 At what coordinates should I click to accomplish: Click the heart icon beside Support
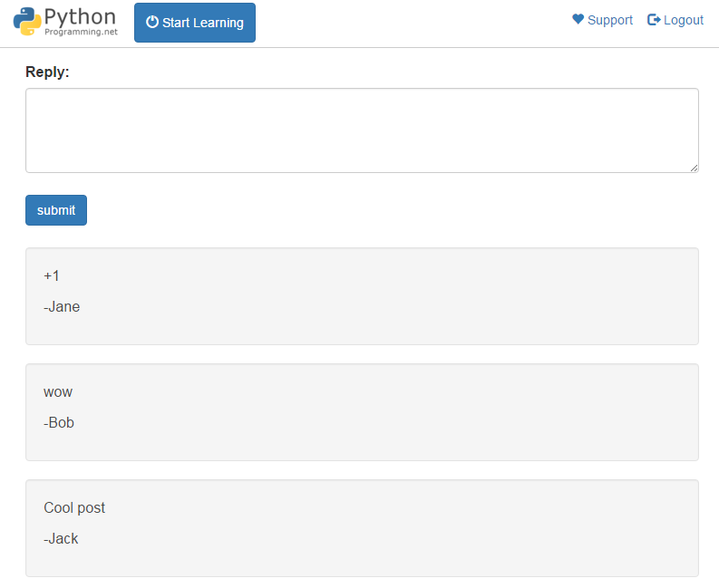578,20
